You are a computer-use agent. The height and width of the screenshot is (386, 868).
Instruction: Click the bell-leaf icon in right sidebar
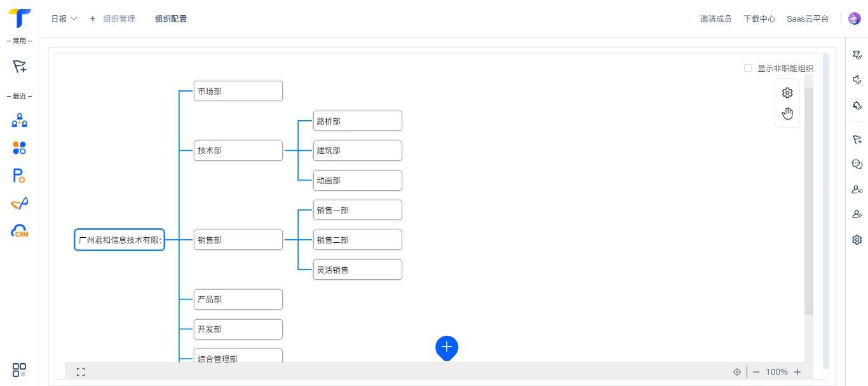coord(857,105)
